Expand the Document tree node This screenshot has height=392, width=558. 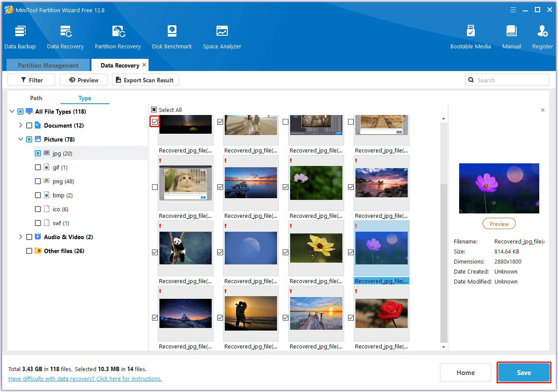tap(20, 125)
